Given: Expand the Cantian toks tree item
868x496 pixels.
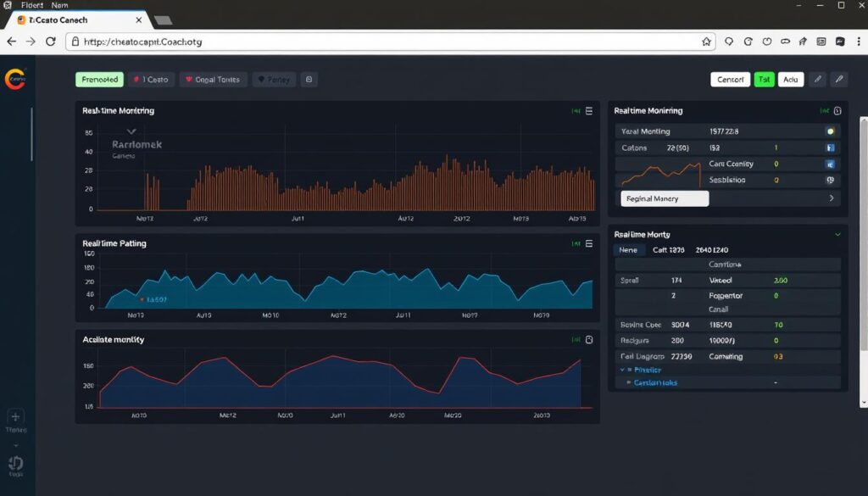Looking at the screenshot, I should tap(628, 382).
